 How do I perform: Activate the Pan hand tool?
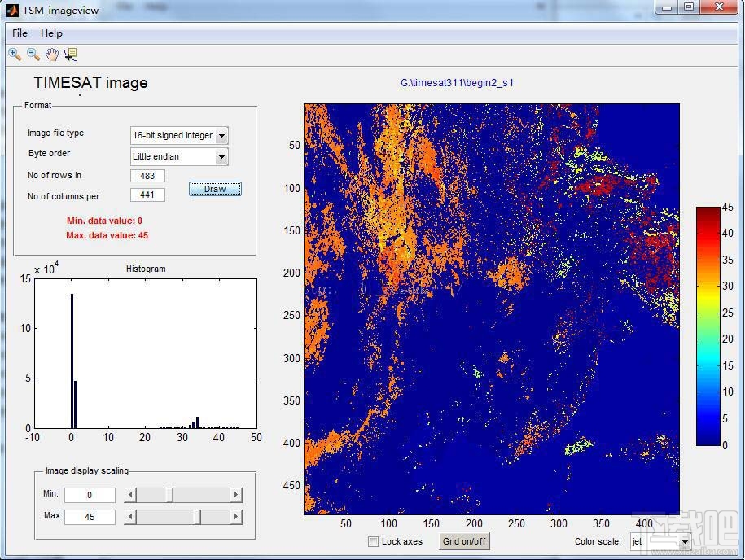(52, 55)
